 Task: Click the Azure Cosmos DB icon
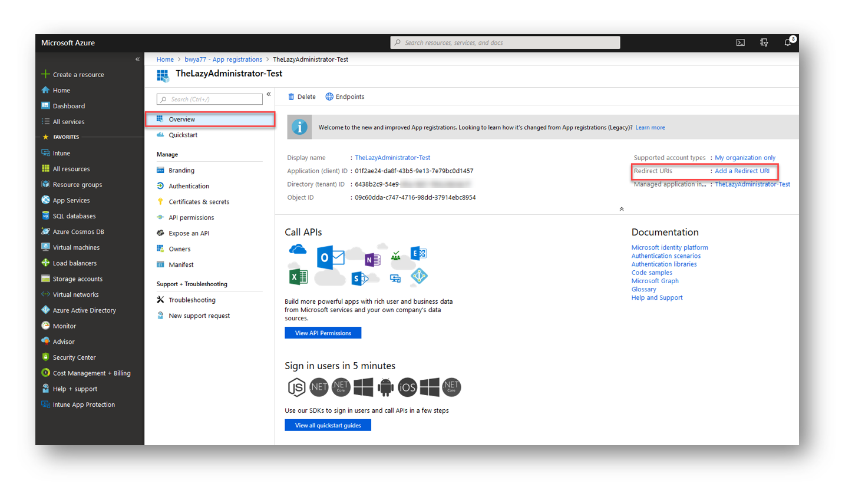[45, 231]
